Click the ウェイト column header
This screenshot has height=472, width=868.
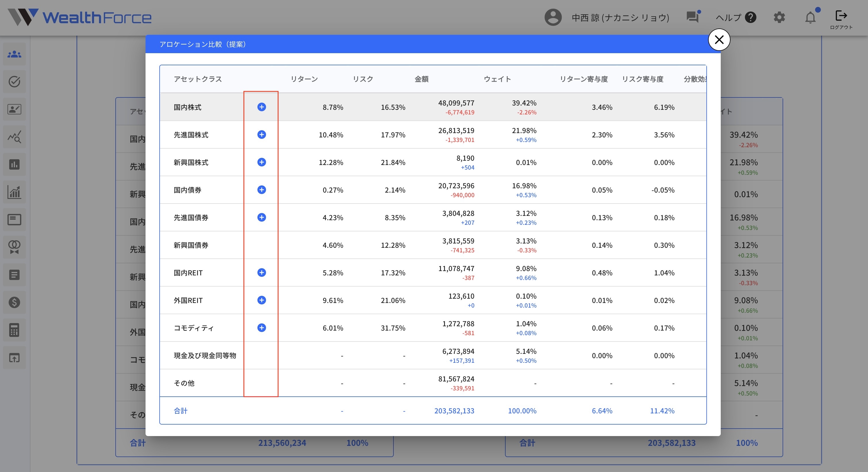497,79
